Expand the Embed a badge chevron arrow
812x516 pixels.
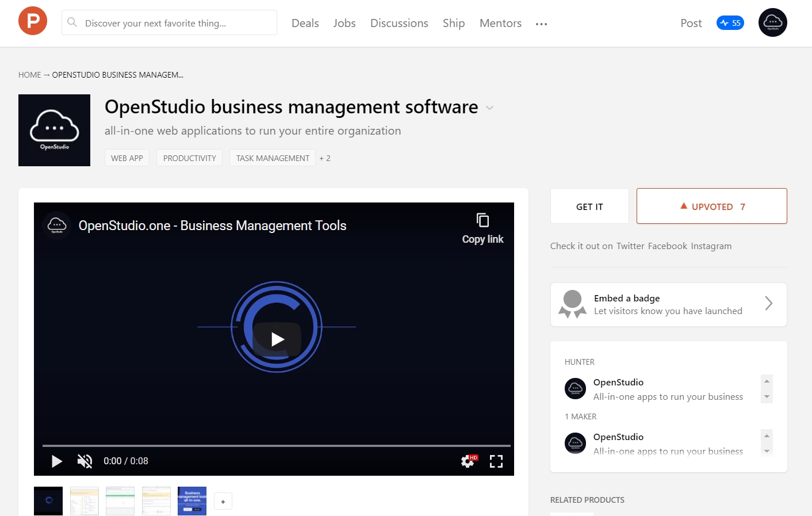point(769,303)
